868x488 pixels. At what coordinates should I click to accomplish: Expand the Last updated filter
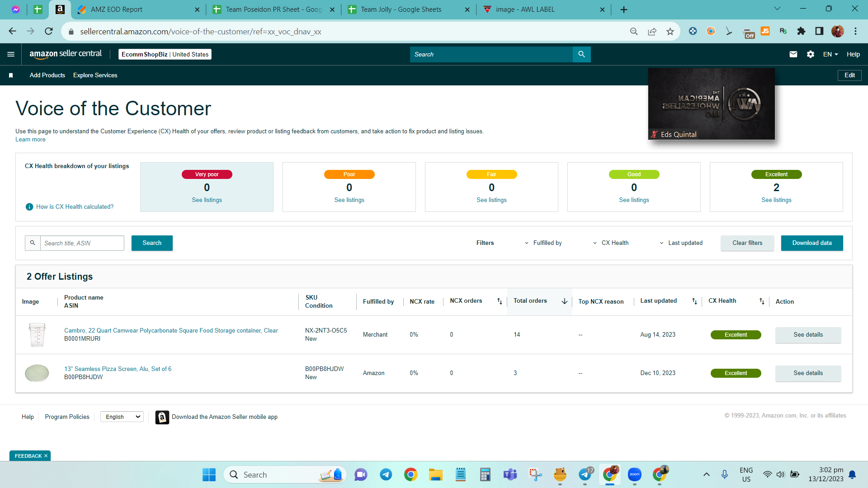click(x=681, y=243)
